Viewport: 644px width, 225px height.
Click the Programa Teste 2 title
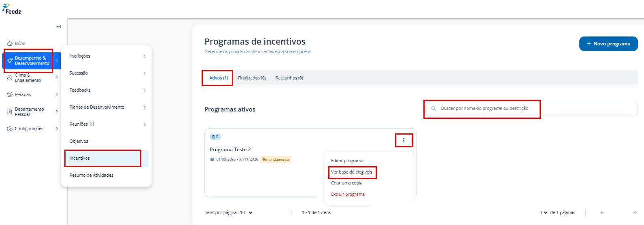click(230, 150)
